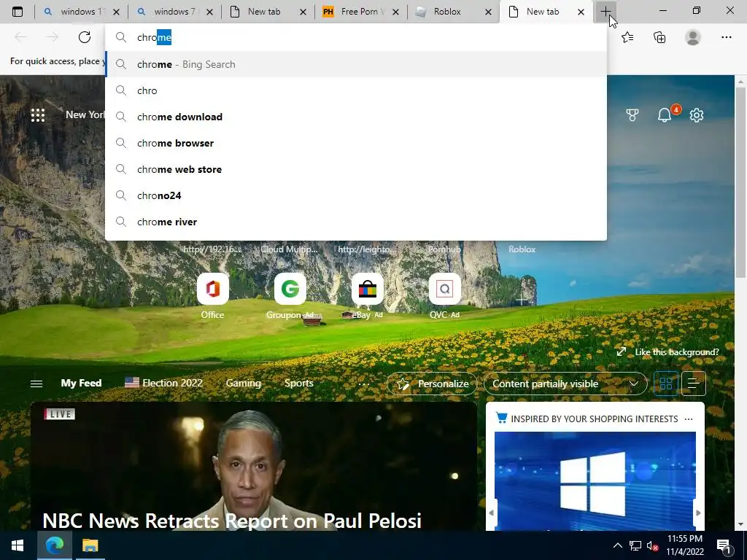Choose the chrome browser suggestion
This screenshot has height=560, width=747.
356,143
